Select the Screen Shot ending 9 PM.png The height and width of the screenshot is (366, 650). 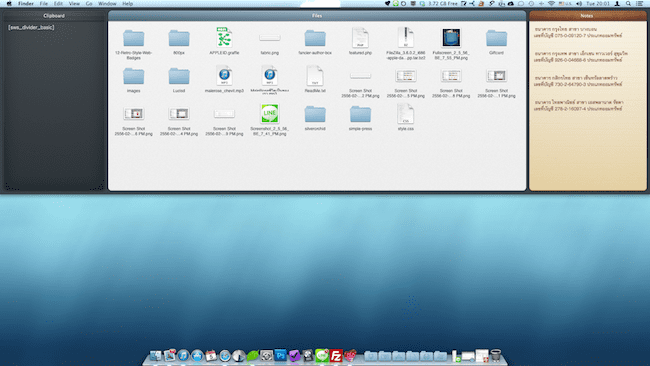pos(224,114)
